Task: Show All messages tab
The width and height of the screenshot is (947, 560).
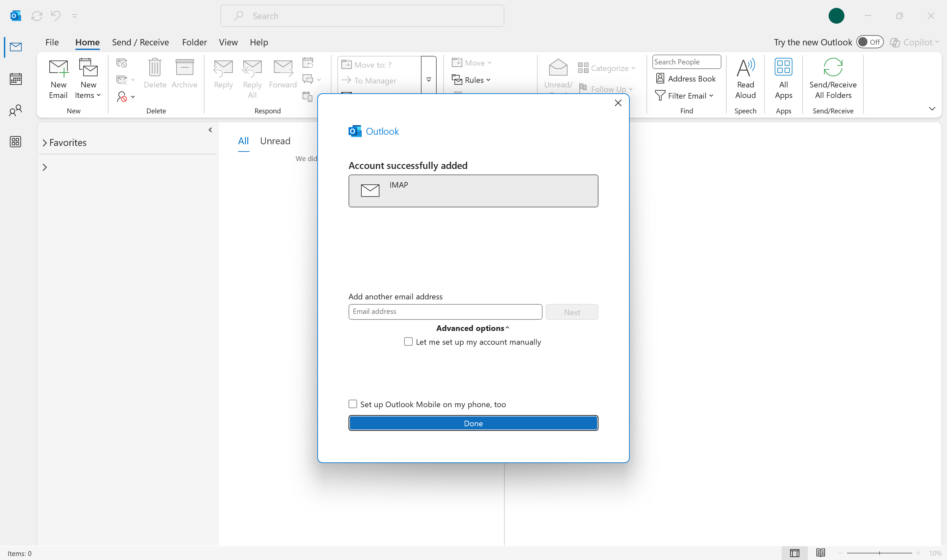Action: pyautogui.click(x=243, y=141)
